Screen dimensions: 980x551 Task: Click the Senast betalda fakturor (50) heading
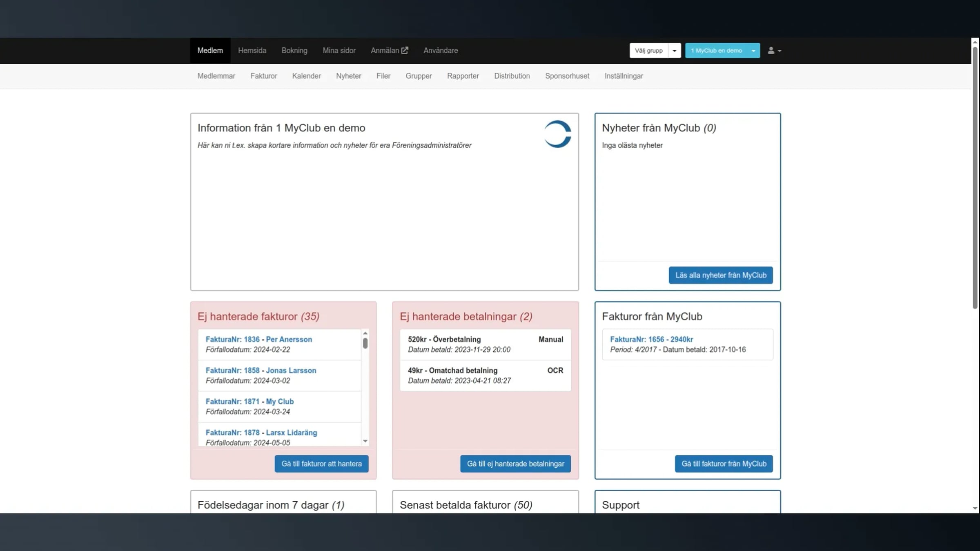tap(466, 505)
